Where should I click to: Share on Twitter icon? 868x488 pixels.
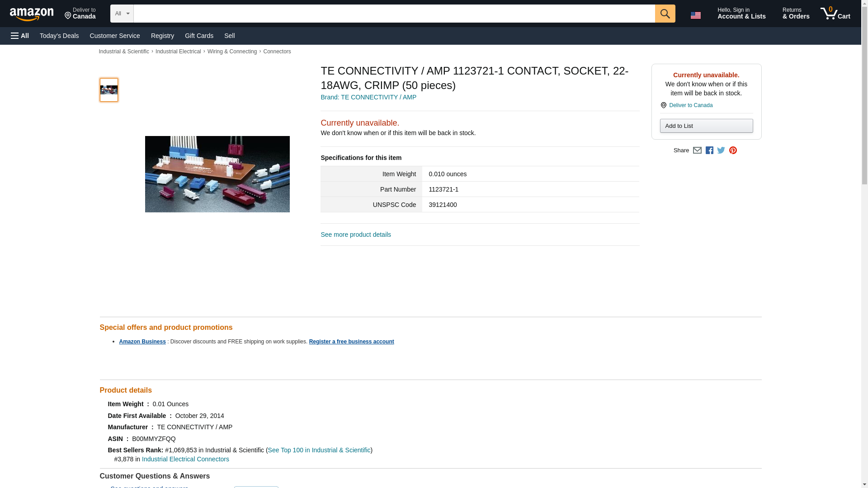(x=721, y=150)
